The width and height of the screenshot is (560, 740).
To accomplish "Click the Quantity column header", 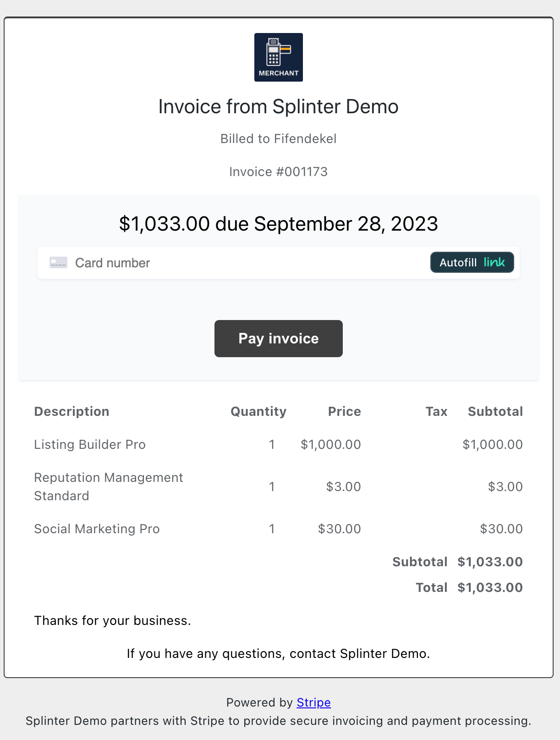I will 258,411.
